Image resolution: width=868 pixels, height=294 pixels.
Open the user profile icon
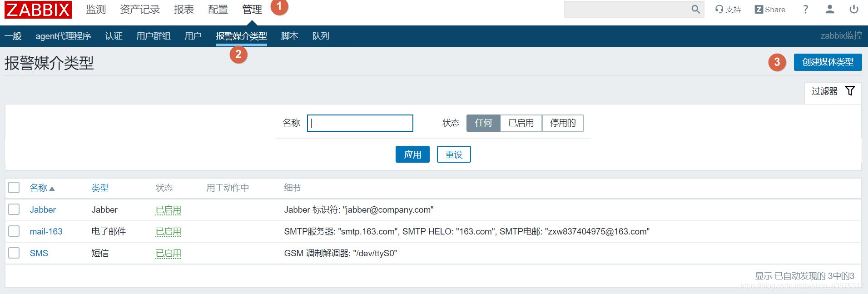pyautogui.click(x=830, y=10)
